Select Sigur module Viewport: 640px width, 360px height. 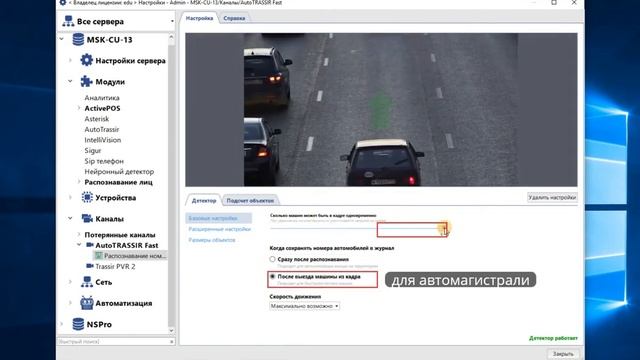(x=93, y=151)
